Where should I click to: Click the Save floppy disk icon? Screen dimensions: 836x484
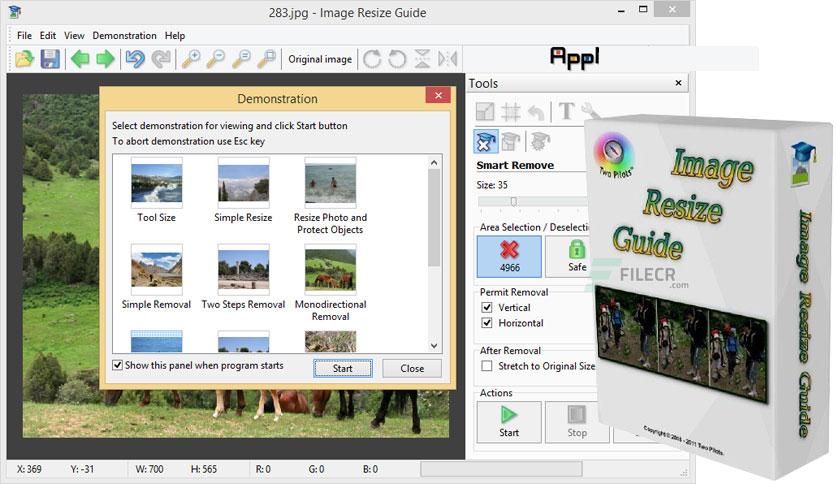(50, 59)
